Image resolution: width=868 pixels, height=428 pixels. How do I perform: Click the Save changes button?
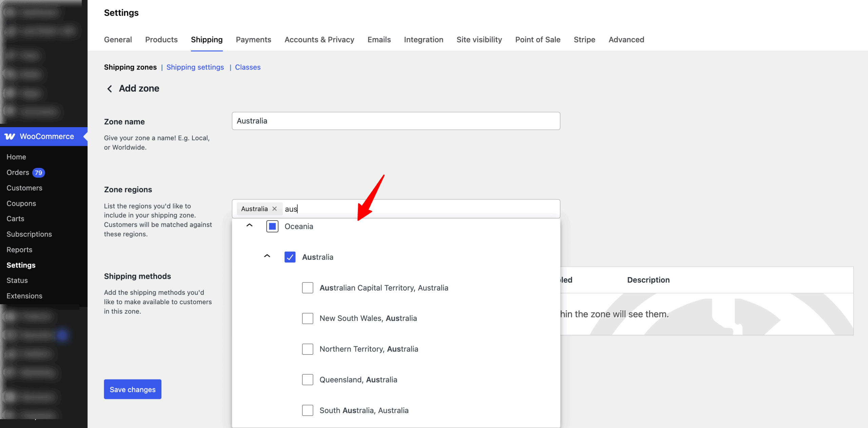(132, 389)
